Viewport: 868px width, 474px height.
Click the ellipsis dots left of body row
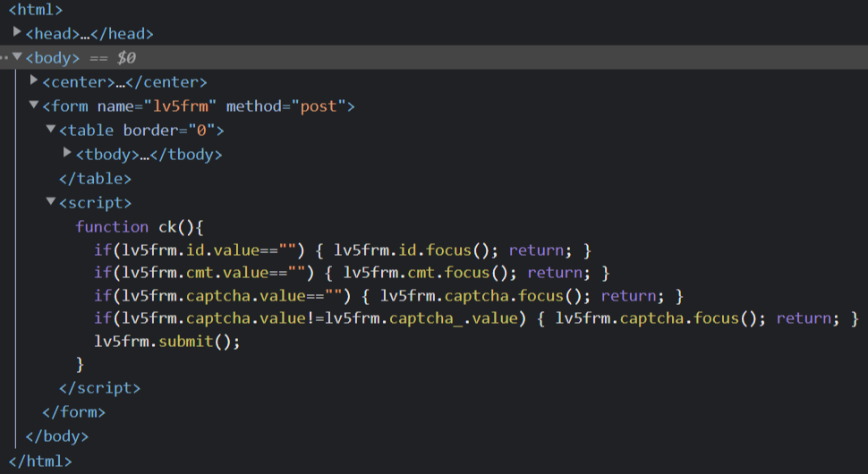(x=4, y=57)
